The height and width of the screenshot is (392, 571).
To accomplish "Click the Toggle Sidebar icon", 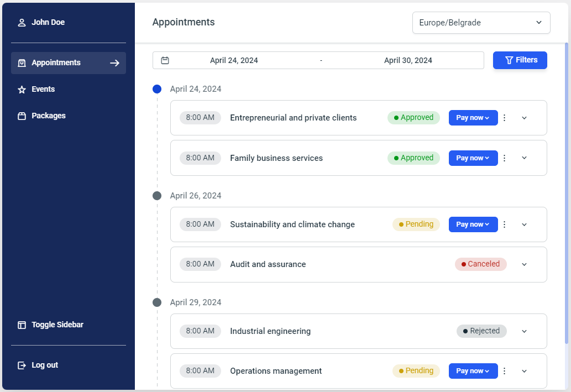I will [22, 325].
